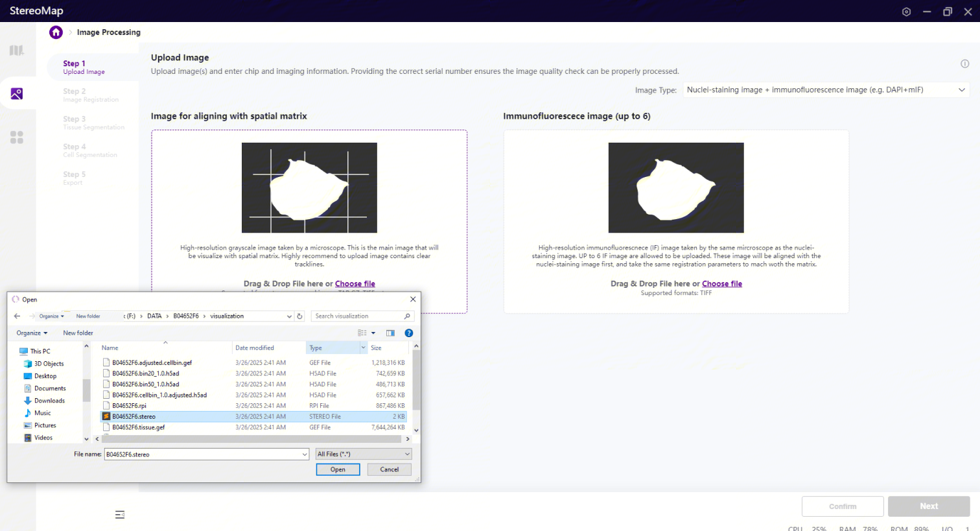The width and height of the screenshot is (980, 531).
Task: Choose file for Immunofluorescence image
Action: (722, 284)
